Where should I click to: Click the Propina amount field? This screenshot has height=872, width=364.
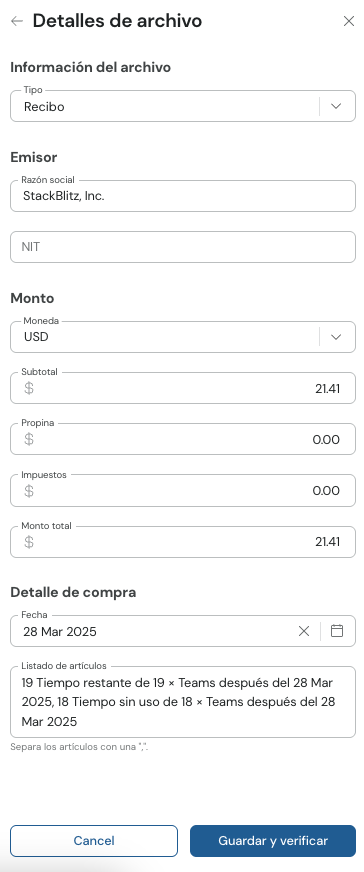[x=183, y=439]
